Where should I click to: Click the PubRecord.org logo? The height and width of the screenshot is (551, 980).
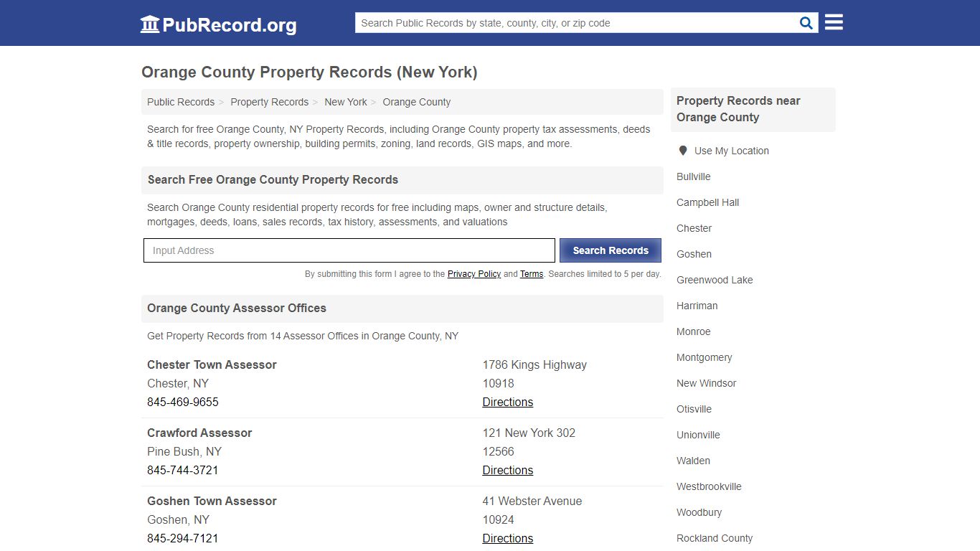(x=218, y=24)
